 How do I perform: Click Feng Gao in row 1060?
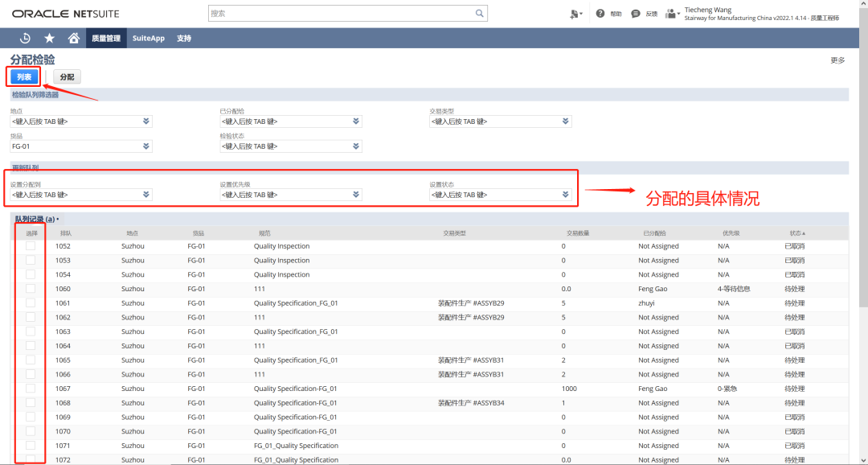click(x=653, y=289)
